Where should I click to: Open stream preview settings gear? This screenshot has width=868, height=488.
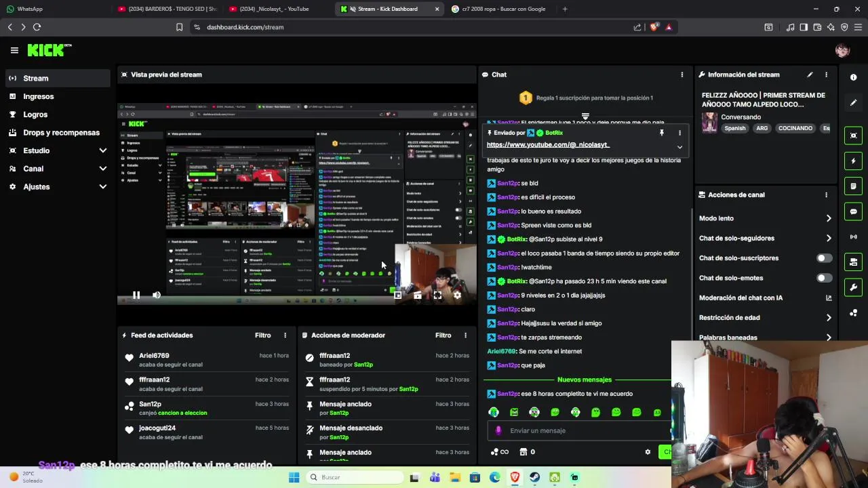[457, 295]
